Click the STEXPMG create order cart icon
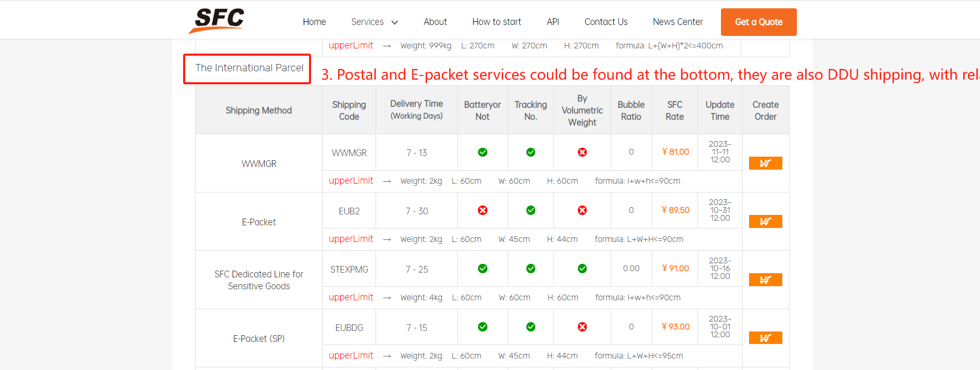Screen dimensions: 980x370 tap(765, 280)
